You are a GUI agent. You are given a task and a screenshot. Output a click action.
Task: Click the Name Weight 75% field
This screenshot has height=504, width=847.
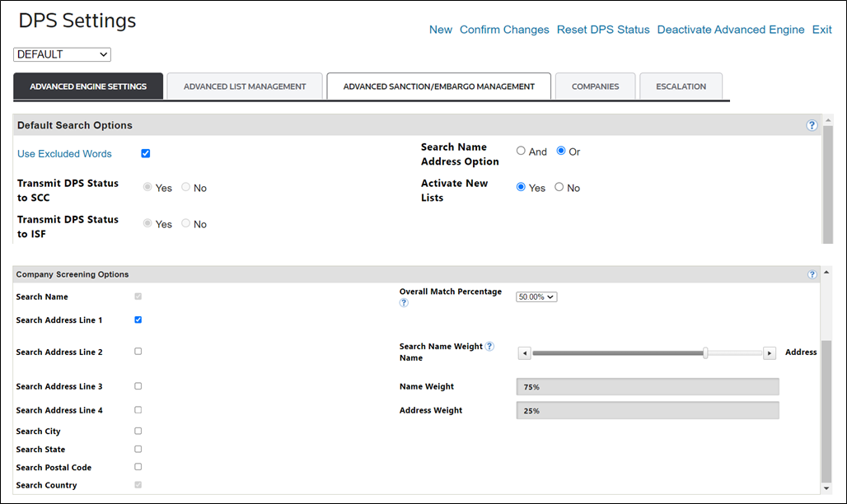coord(647,386)
